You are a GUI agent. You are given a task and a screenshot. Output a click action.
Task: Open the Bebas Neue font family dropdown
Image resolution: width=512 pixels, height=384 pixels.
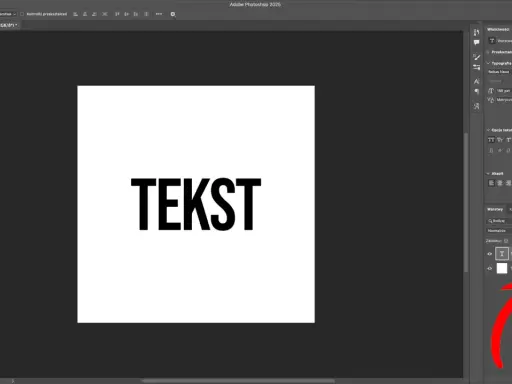(500, 72)
